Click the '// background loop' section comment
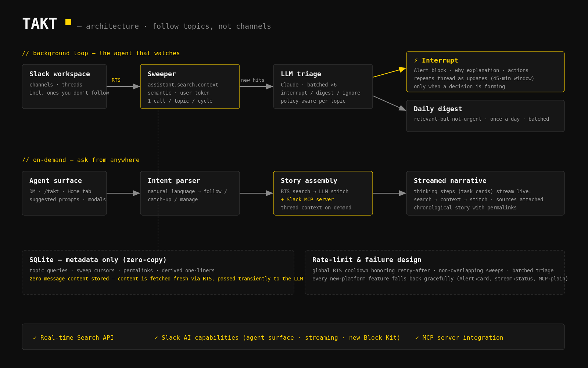This screenshot has height=368, width=588. coord(101,53)
